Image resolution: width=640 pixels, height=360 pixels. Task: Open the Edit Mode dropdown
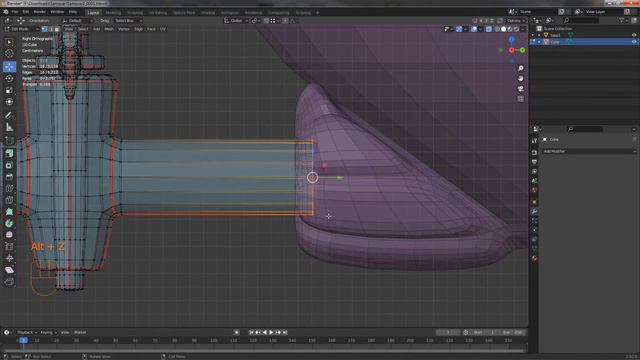click(x=22, y=29)
